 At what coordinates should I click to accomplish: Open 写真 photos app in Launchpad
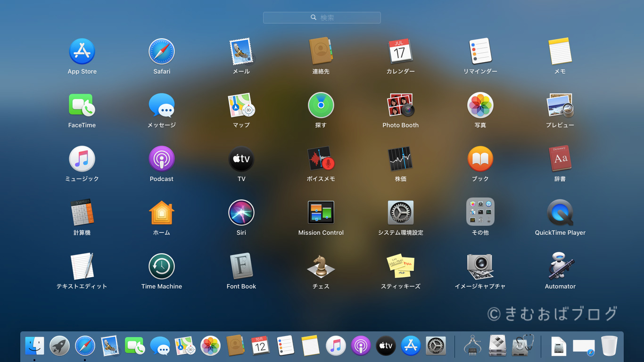pyautogui.click(x=480, y=105)
